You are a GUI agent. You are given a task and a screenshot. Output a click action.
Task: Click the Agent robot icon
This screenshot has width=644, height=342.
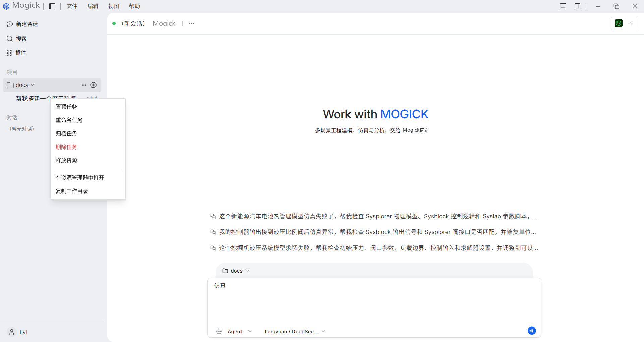click(x=219, y=331)
